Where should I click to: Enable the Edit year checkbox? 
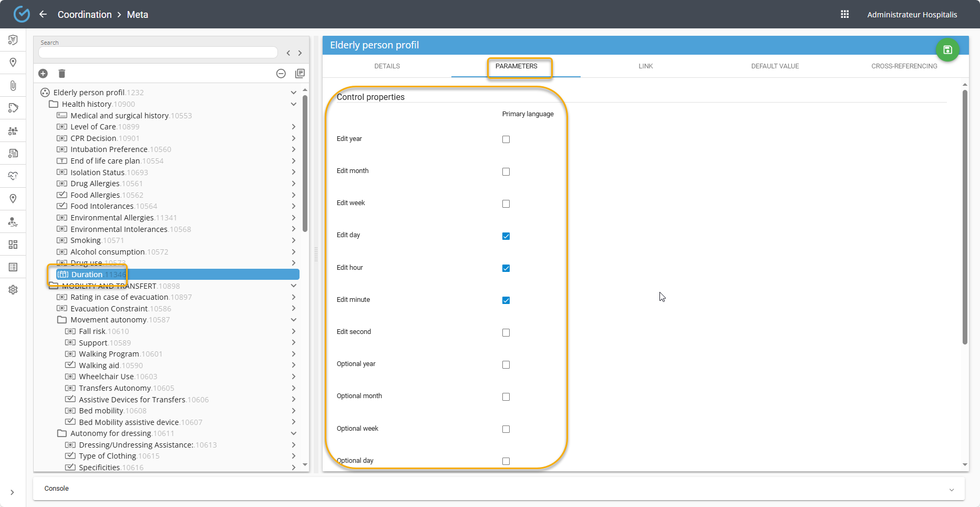[506, 139]
